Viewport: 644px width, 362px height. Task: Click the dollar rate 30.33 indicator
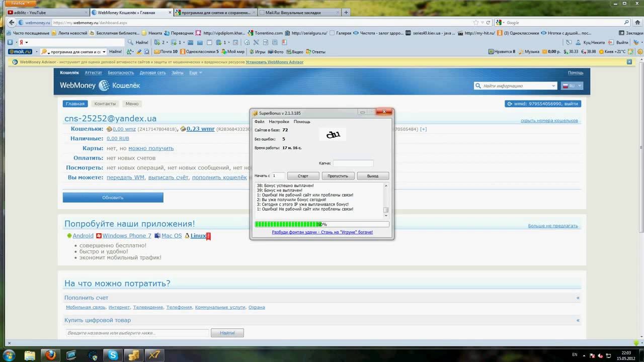click(571, 52)
